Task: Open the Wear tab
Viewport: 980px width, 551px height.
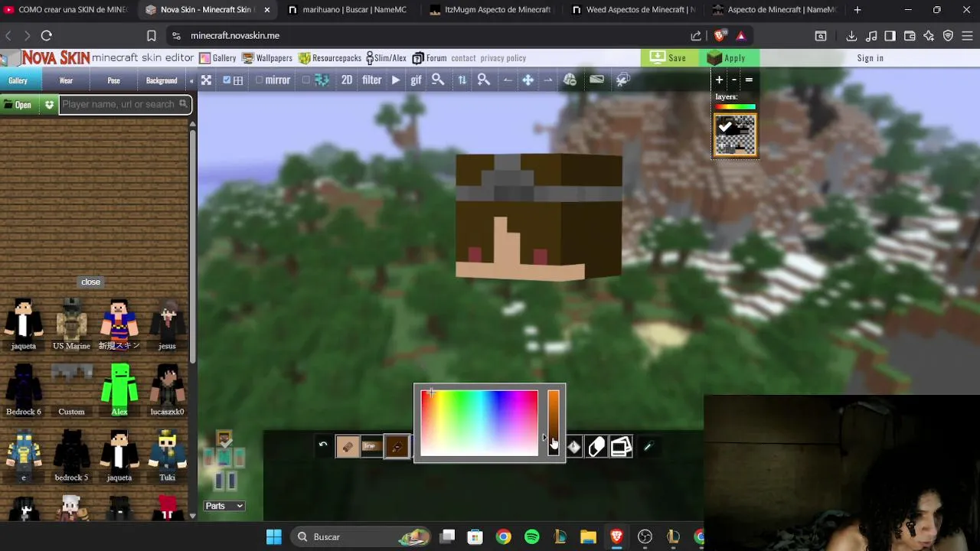Action: (x=66, y=80)
